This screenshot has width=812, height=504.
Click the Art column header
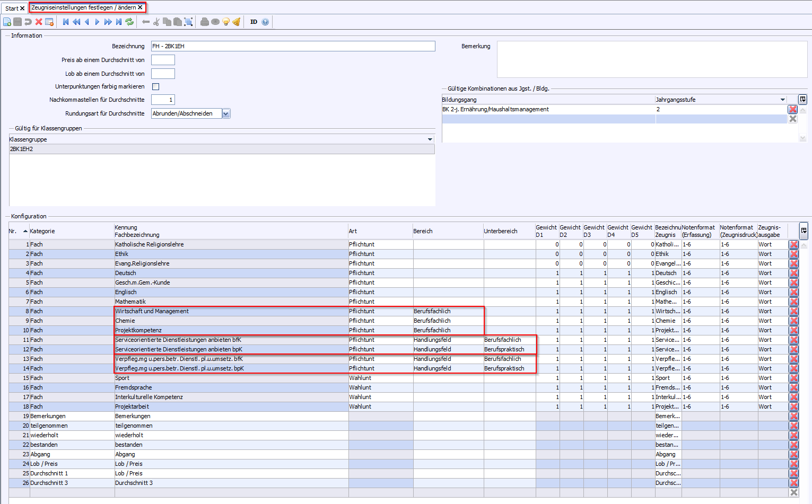click(x=380, y=231)
